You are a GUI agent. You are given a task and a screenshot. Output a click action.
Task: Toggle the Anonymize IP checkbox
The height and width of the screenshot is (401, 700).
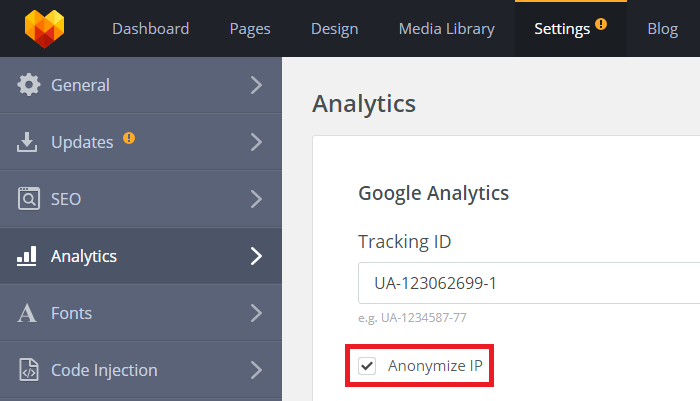[x=367, y=366]
